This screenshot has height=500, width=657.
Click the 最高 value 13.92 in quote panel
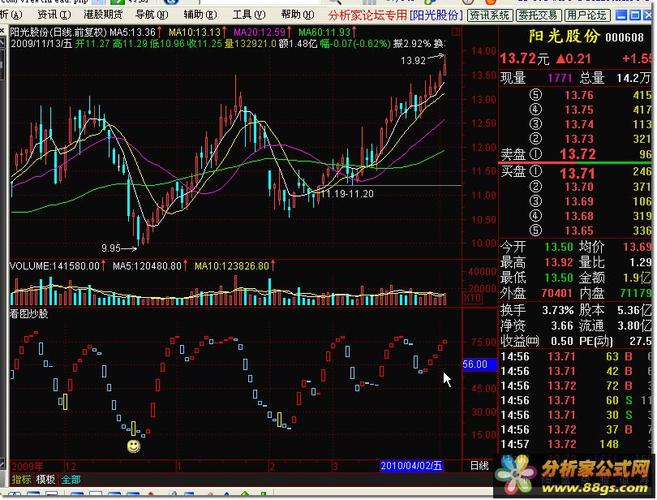pos(559,262)
